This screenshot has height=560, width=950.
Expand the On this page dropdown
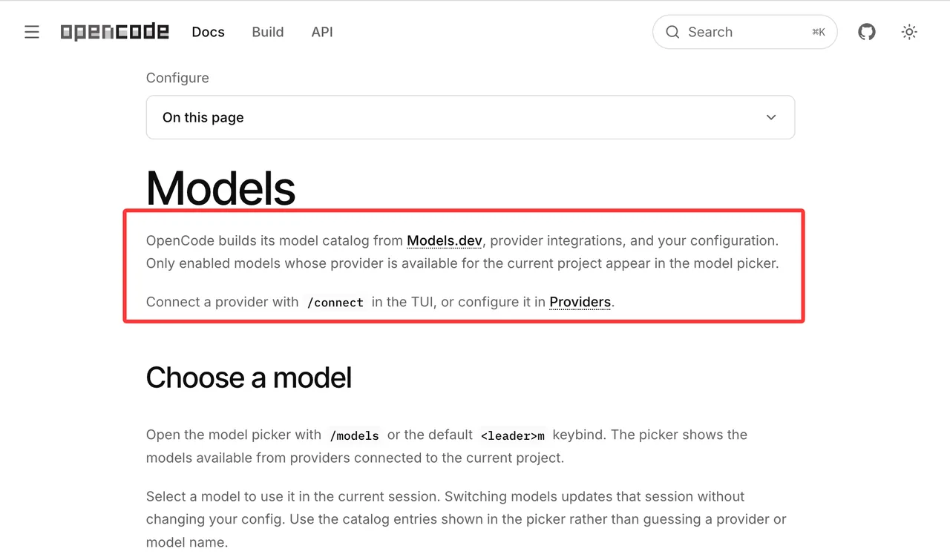tap(471, 117)
